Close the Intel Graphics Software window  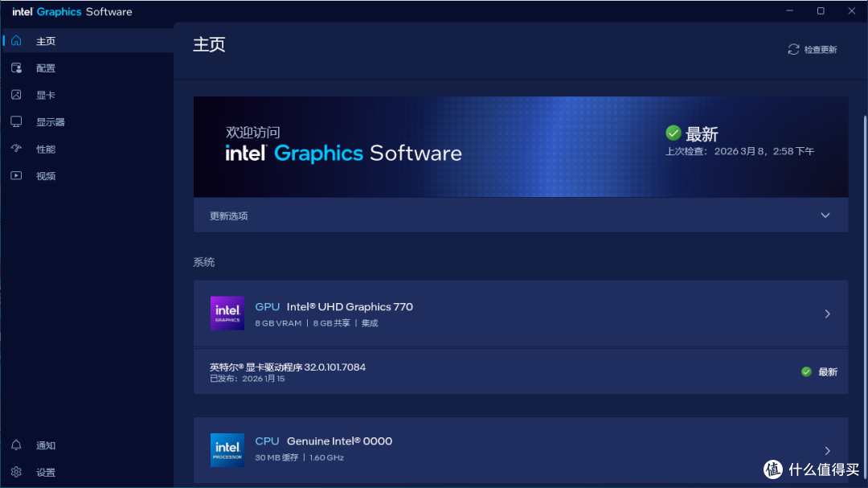(x=851, y=11)
